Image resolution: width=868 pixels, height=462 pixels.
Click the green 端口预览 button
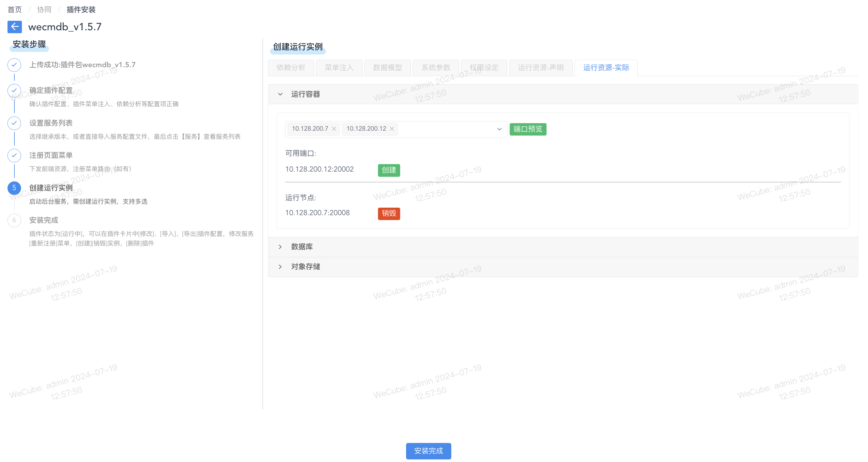coord(528,129)
